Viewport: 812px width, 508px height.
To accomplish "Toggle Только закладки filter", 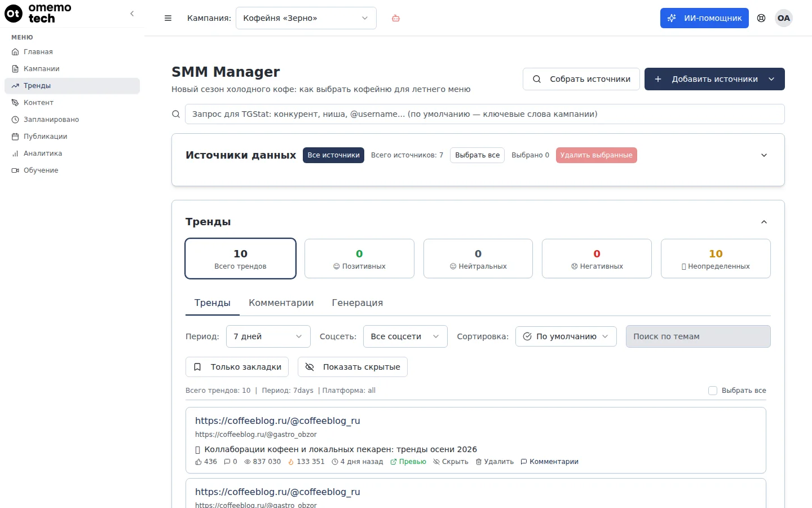I will [237, 367].
